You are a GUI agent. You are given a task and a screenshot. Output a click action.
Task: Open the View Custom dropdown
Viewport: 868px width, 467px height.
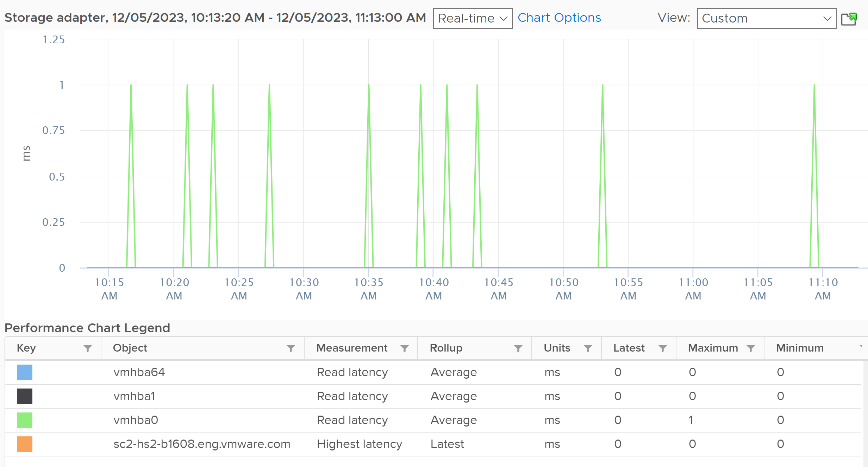(x=767, y=18)
